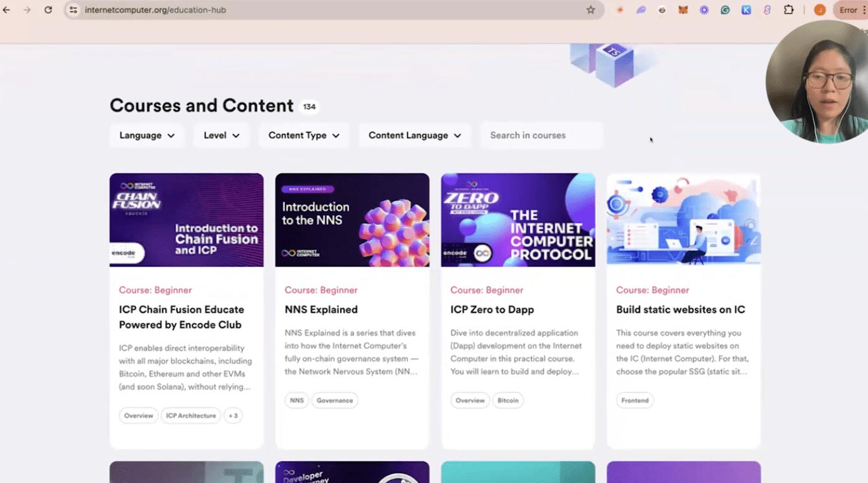
Task: Go back to the previous page
Action: coord(6,10)
